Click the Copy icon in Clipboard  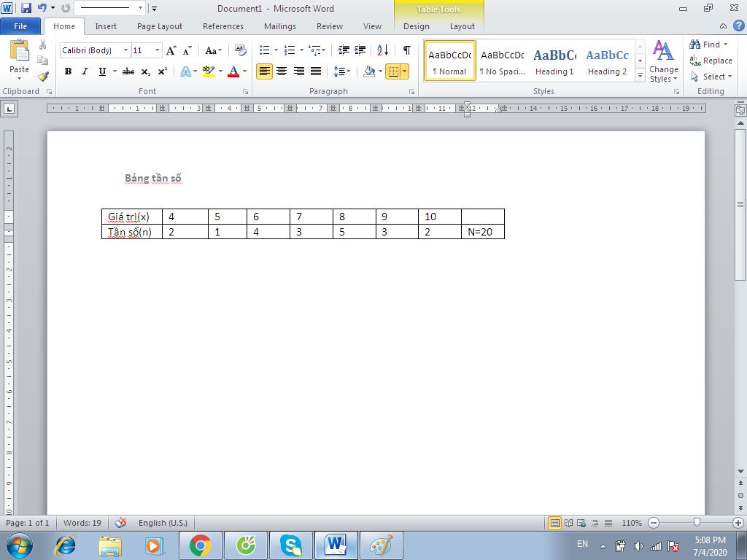[x=42, y=60]
